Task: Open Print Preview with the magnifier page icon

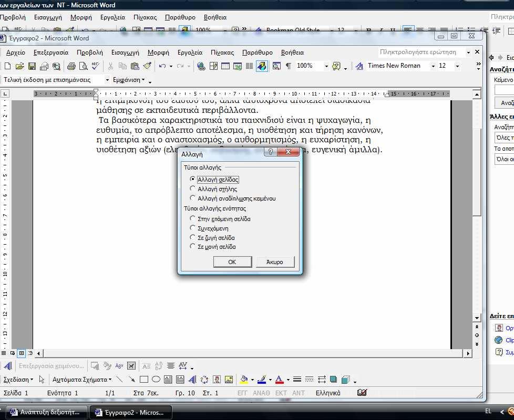Action: coord(83,66)
